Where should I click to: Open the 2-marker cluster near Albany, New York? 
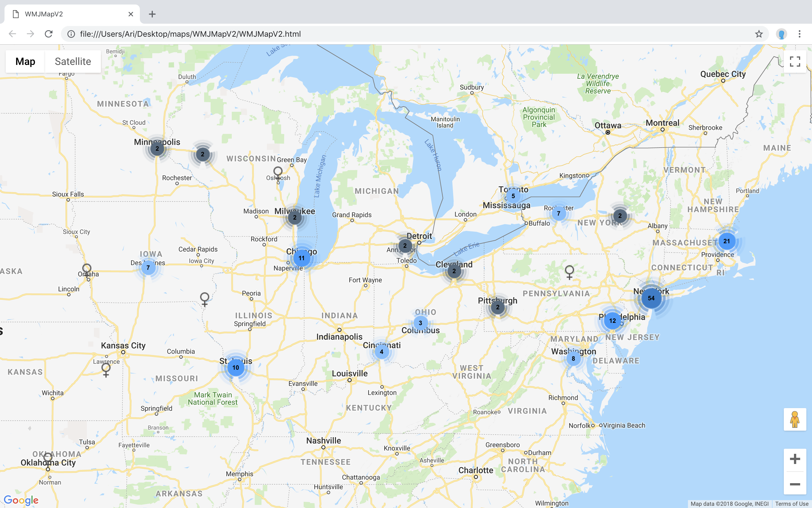620,216
